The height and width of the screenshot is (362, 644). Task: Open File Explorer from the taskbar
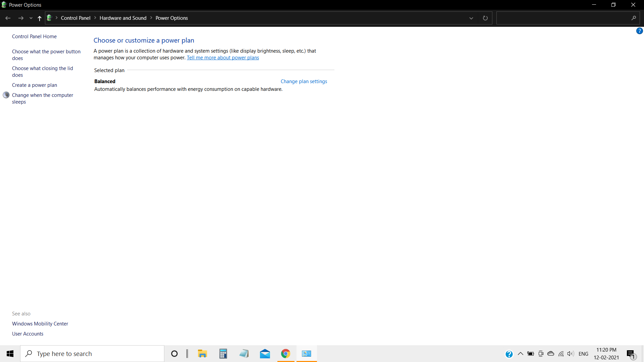pyautogui.click(x=202, y=354)
